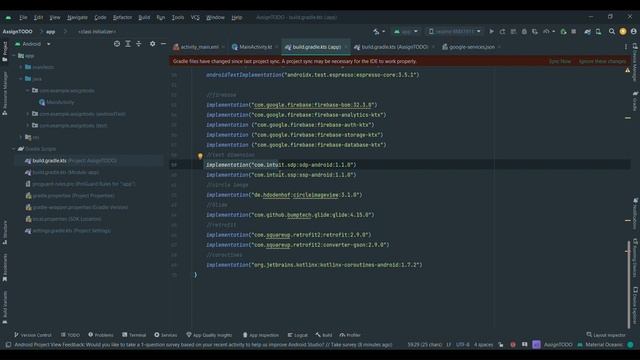Viewport: 640px width, 360px height.
Task: Click the rerun/apply changes icon beside Run
Action: pos(502,31)
